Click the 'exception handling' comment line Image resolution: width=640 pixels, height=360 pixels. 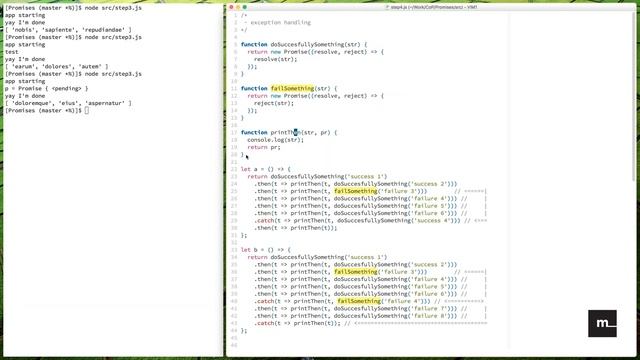[x=277, y=22]
